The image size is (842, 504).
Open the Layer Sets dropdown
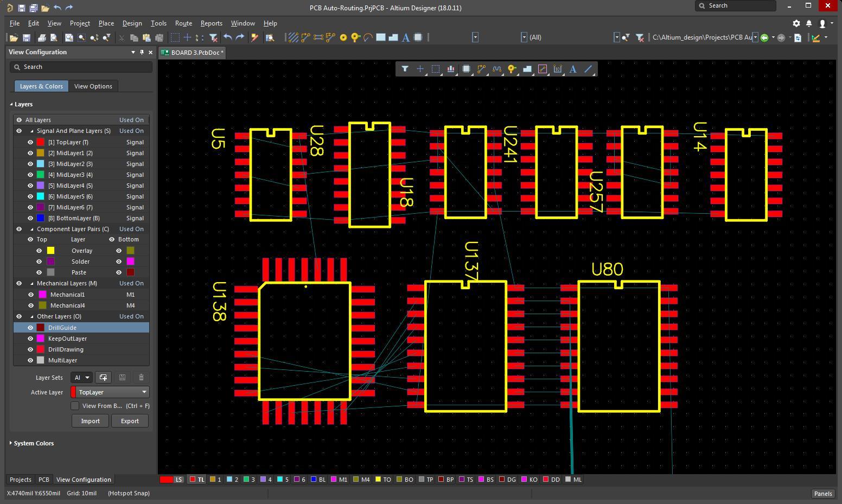click(x=81, y=378)
